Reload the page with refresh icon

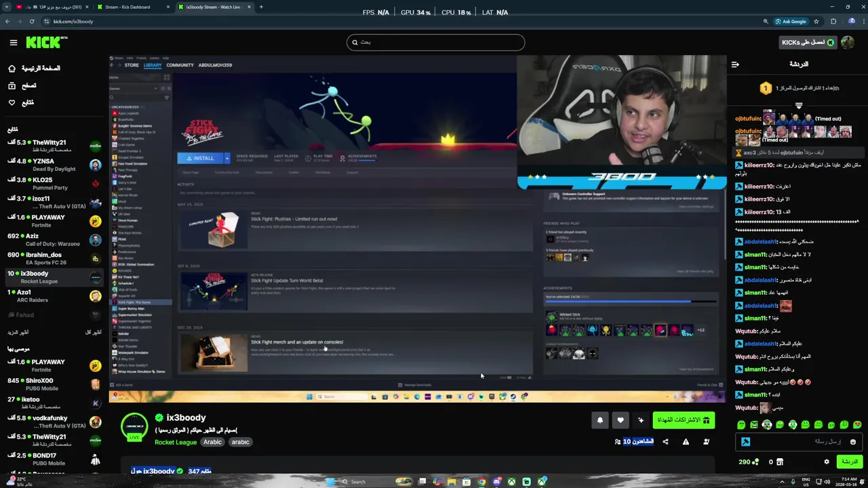[x=32, y=22]
